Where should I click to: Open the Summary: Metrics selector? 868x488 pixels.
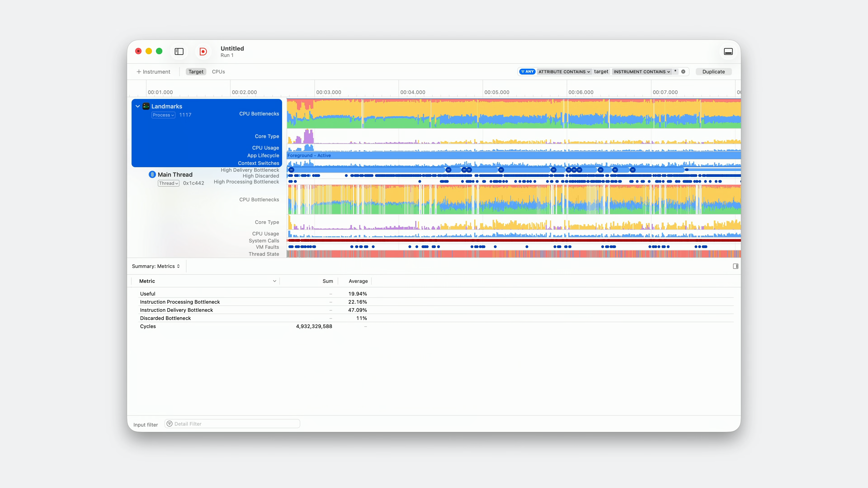(156, 266)
